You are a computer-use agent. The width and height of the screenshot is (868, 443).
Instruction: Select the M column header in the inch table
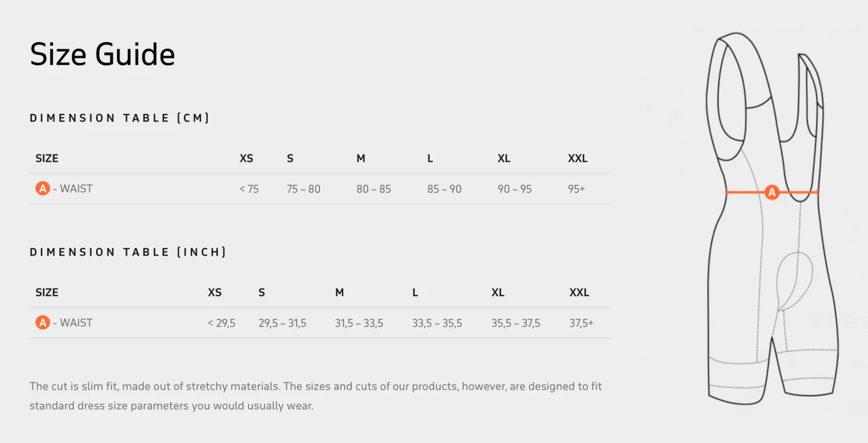[x=340, y=293]
